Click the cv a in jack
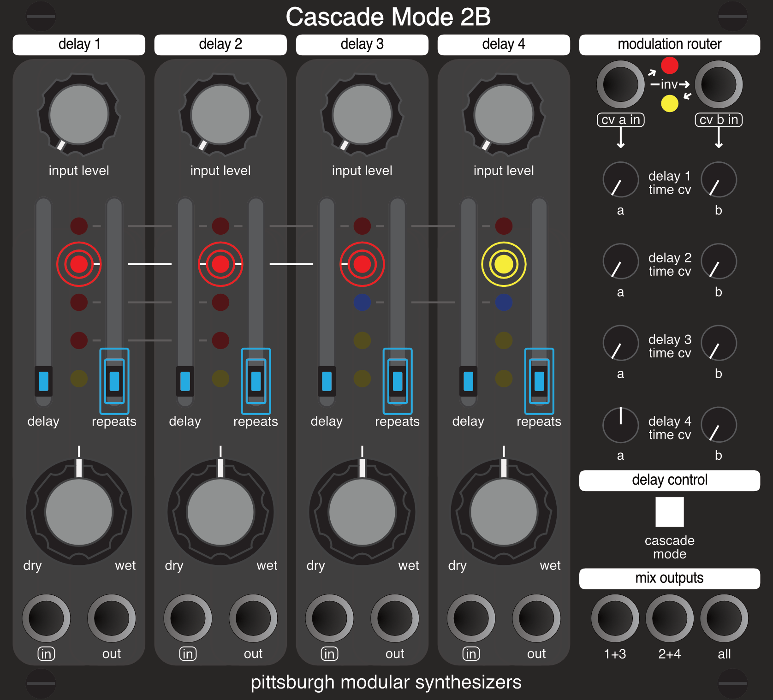 [x=620, y=85]
